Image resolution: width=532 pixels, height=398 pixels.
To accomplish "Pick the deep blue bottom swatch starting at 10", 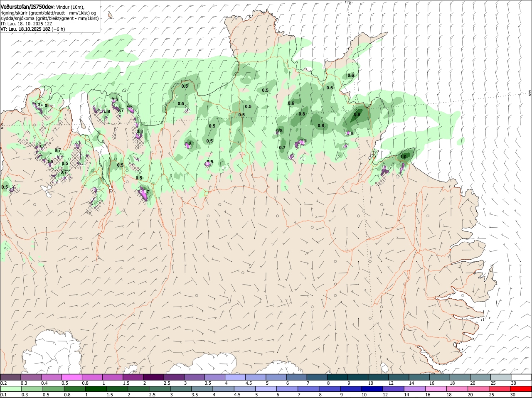I will 372,389.
